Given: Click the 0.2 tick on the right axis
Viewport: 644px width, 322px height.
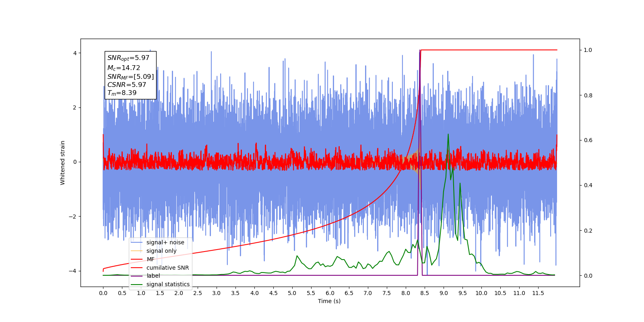Looking at the screenshot, I should (x=588, y=231).
